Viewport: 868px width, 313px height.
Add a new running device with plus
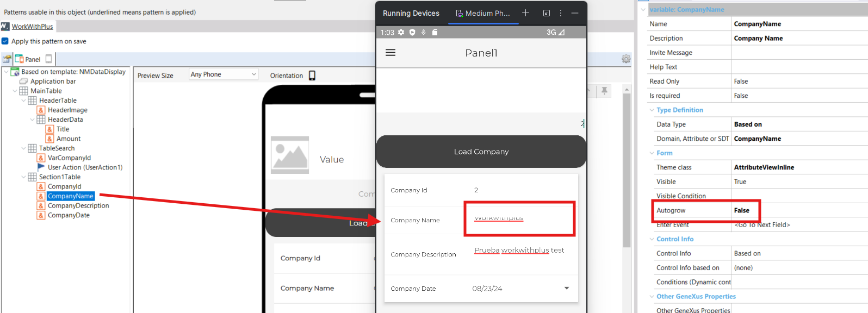click(525, 13)
